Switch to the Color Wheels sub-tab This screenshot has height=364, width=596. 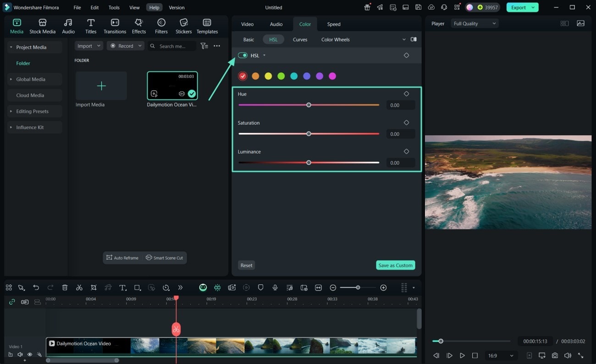(335, 39)
